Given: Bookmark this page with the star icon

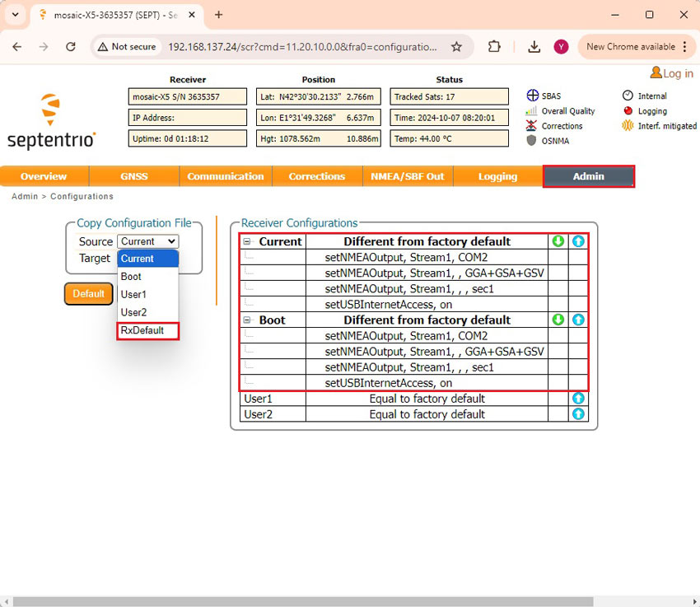Looking at the screenshot, I should [456, 47].
